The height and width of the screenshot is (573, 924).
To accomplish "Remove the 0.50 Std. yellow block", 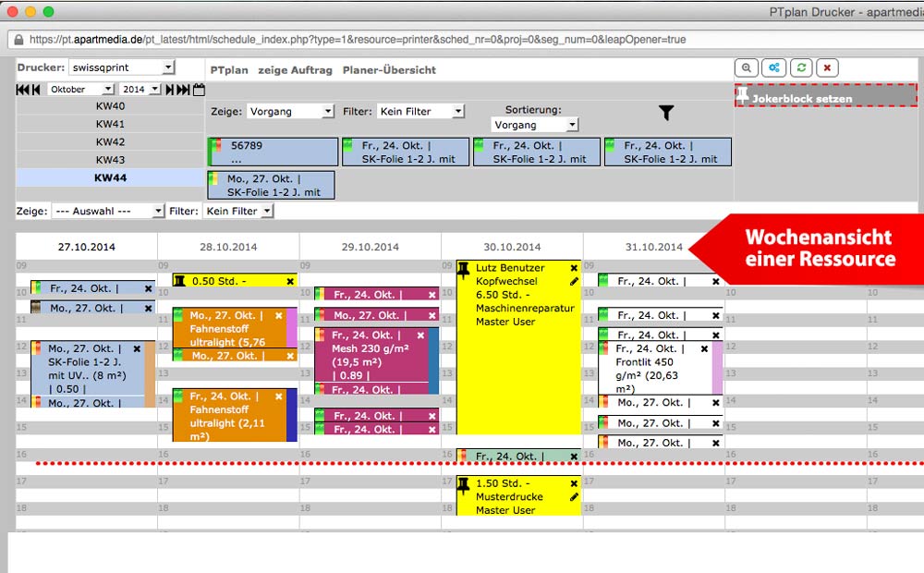I will coord(290,281).
